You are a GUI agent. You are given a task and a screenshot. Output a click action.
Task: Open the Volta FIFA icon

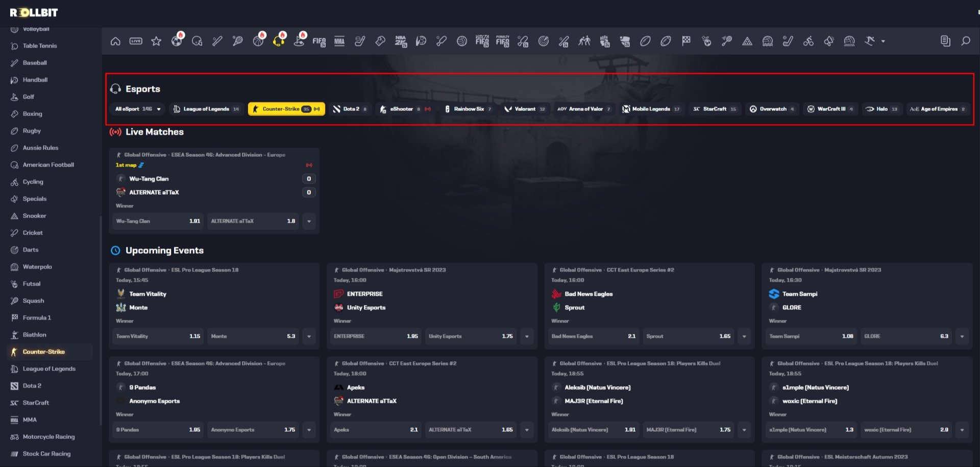point(482,41)
